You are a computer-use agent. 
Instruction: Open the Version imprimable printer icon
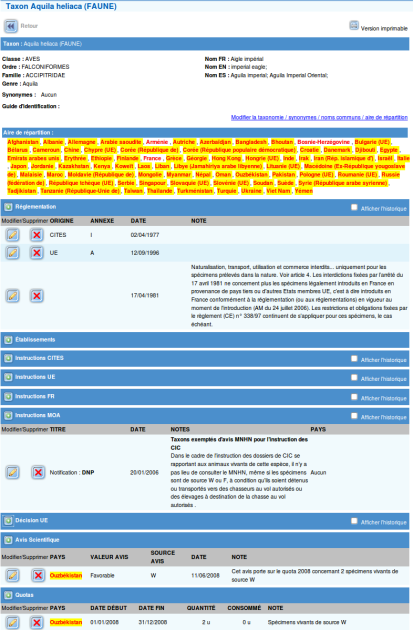(354, 26)
